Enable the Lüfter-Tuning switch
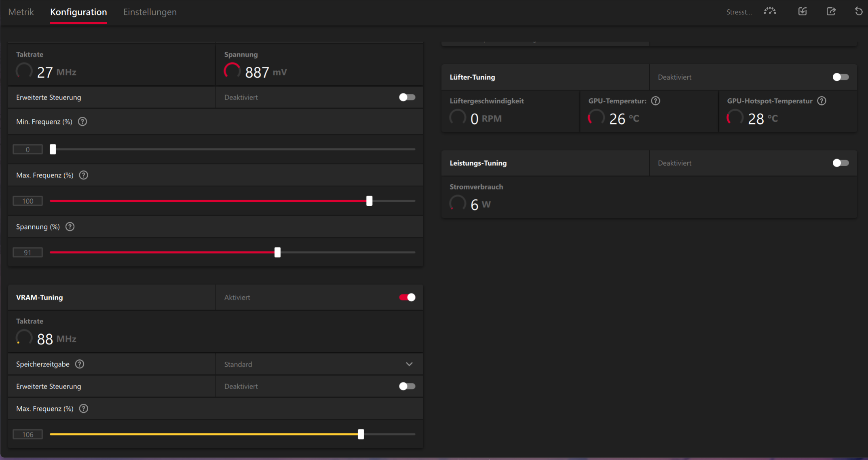 pos(841,77)
